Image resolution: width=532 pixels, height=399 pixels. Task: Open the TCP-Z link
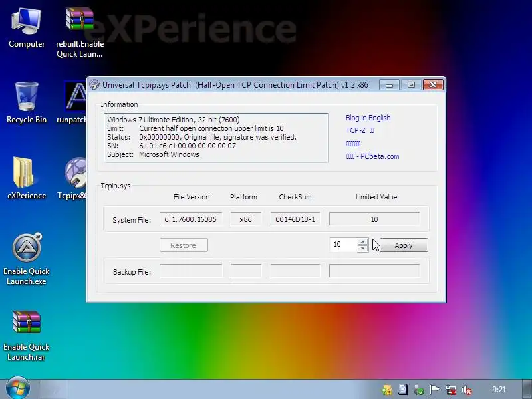coord(360,130)
